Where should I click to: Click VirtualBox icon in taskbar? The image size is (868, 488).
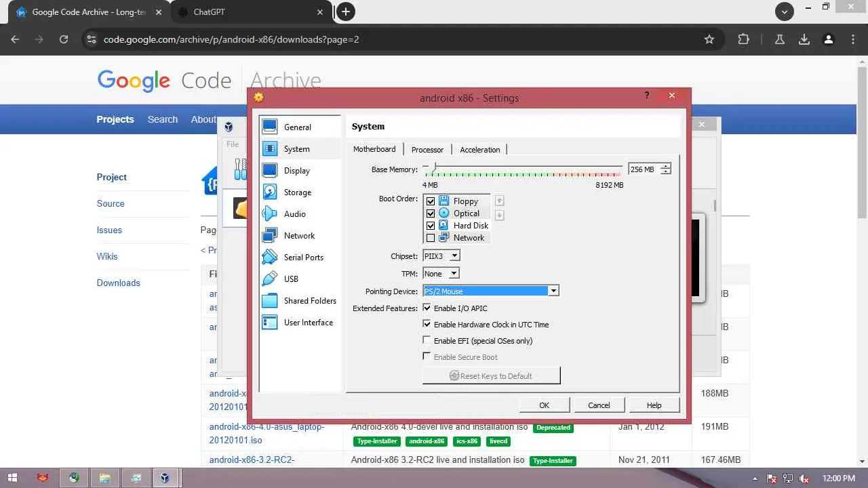165,478
